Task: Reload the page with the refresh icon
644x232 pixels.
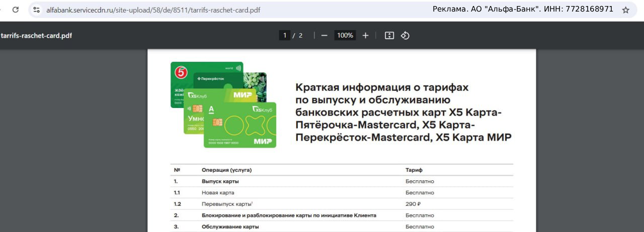Action: (16, 10)
